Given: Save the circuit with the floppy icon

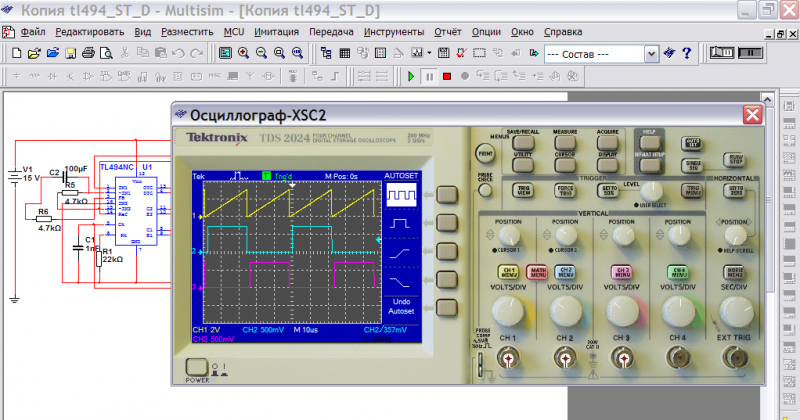Looking at the screenshot, I should click(70, 53).
